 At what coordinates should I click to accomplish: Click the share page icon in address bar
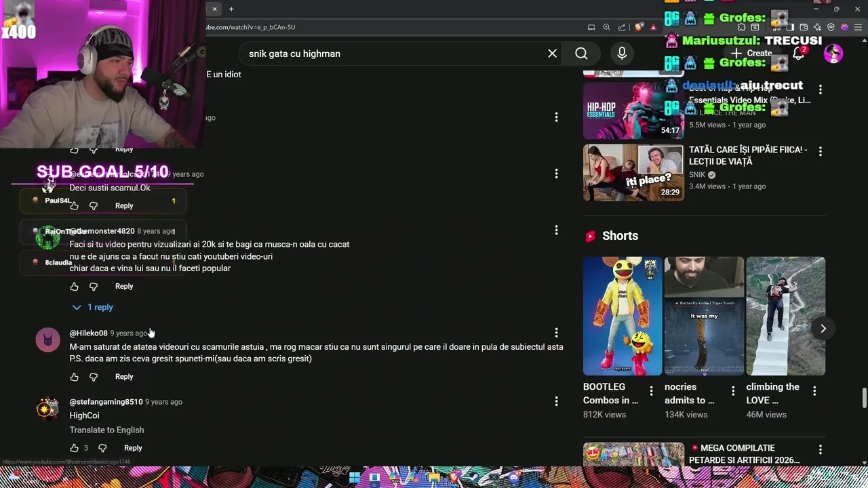coord(622,27)
